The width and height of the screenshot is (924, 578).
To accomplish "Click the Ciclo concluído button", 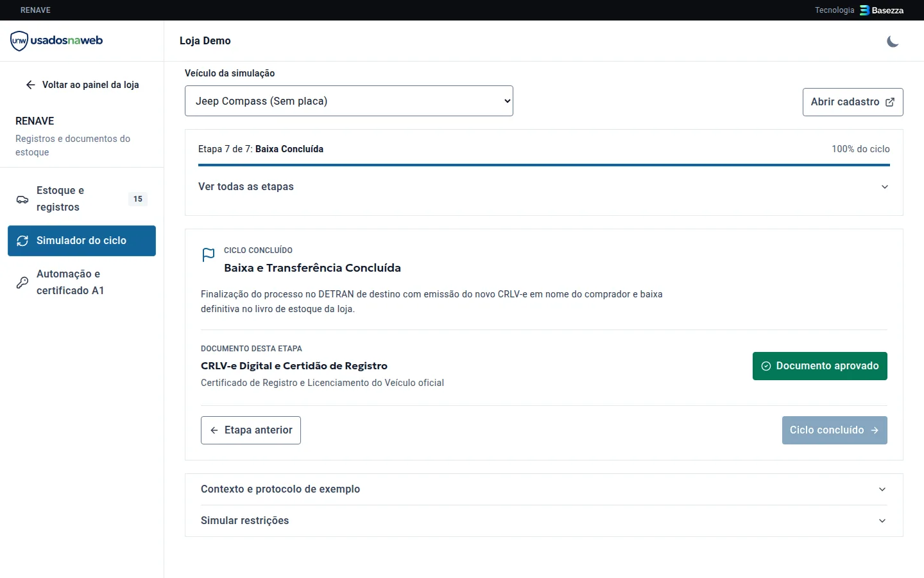I will (835, 430).
